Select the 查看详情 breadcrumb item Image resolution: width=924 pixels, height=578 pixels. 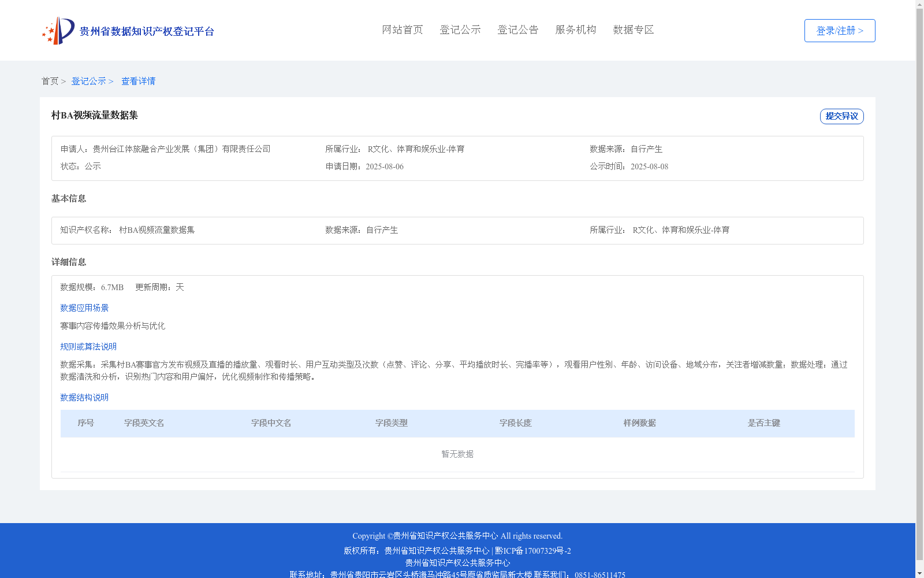[x=138, y=81]
